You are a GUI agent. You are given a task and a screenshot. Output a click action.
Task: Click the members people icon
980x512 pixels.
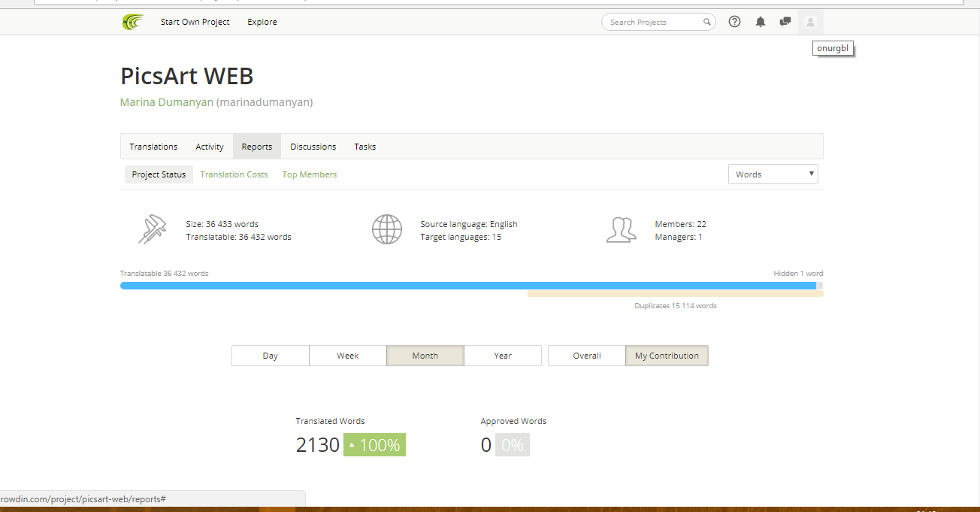[x=622, y=230]
